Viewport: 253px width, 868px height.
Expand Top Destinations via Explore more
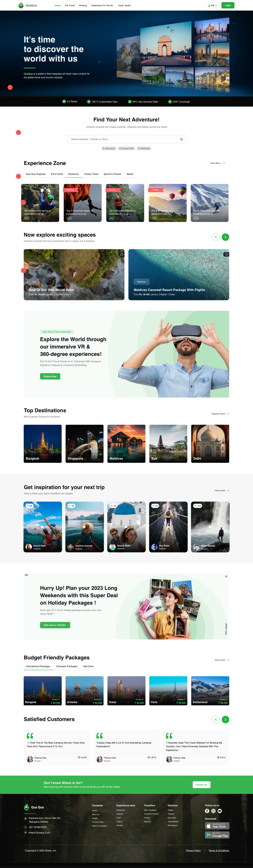[x=220, y=413]
